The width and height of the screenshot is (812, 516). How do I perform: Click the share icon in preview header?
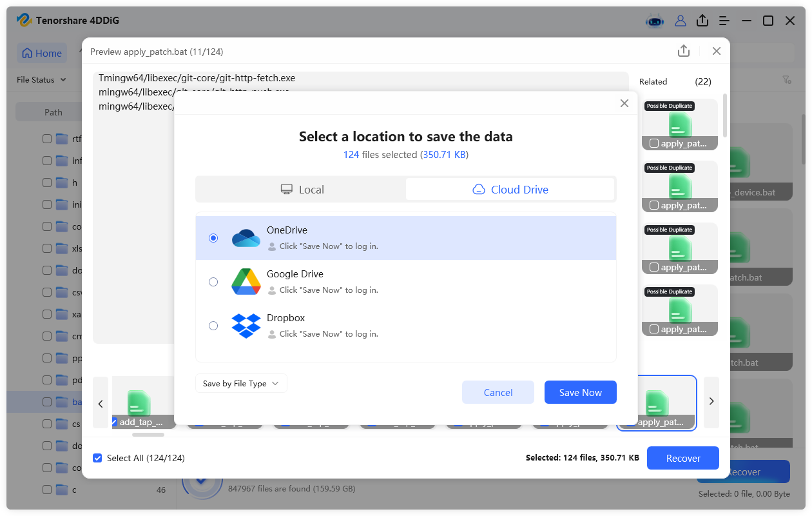click(x=684, y=51)
